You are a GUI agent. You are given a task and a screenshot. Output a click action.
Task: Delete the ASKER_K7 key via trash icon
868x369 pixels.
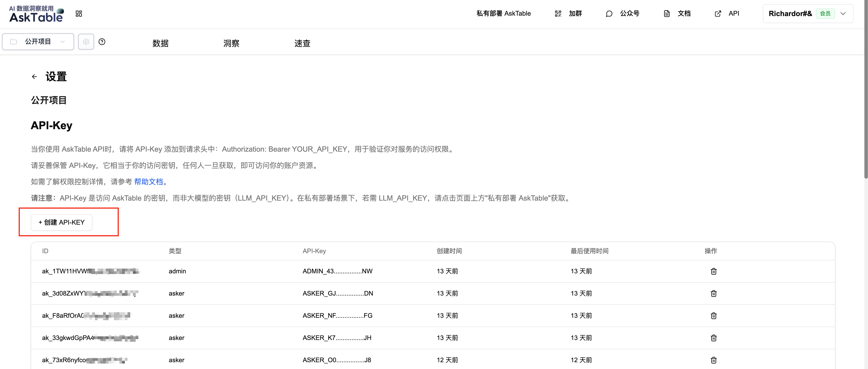tap(713, 338)
